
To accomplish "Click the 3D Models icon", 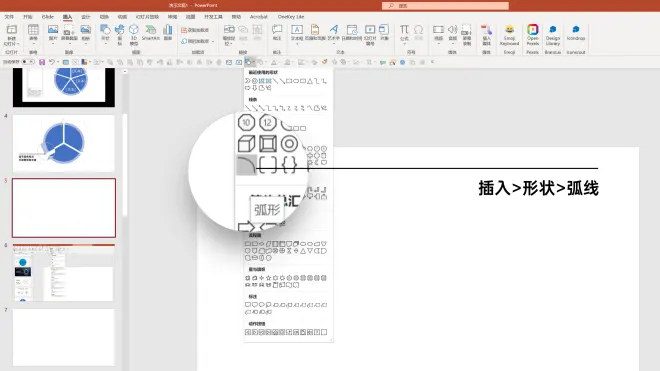I will click(133, 35).
